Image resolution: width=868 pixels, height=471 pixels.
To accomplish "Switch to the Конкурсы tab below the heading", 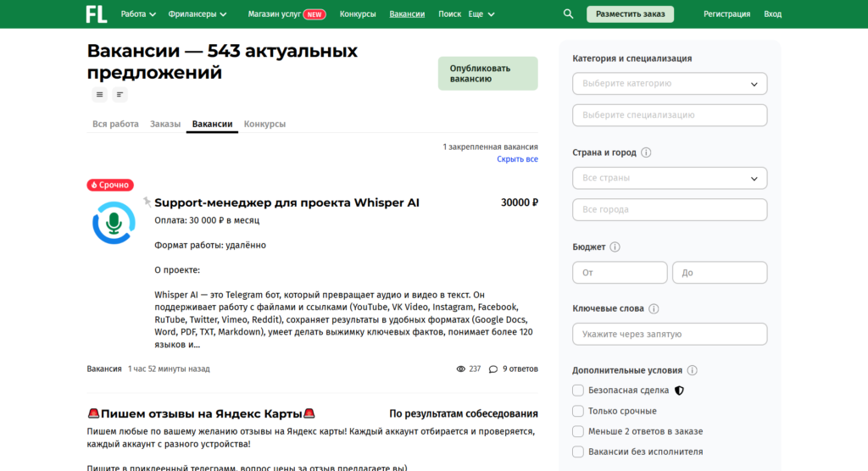I will pyautogui.click(x=264, y=124).
